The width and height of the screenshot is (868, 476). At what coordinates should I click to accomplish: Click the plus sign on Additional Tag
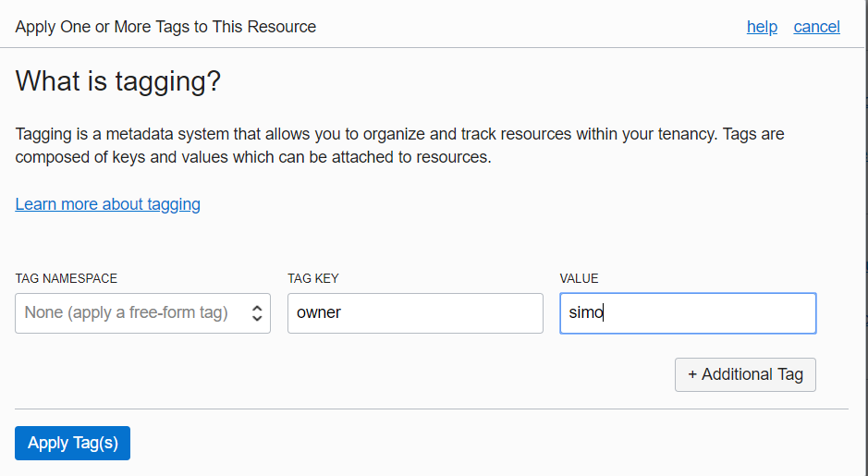coord(692,374)
